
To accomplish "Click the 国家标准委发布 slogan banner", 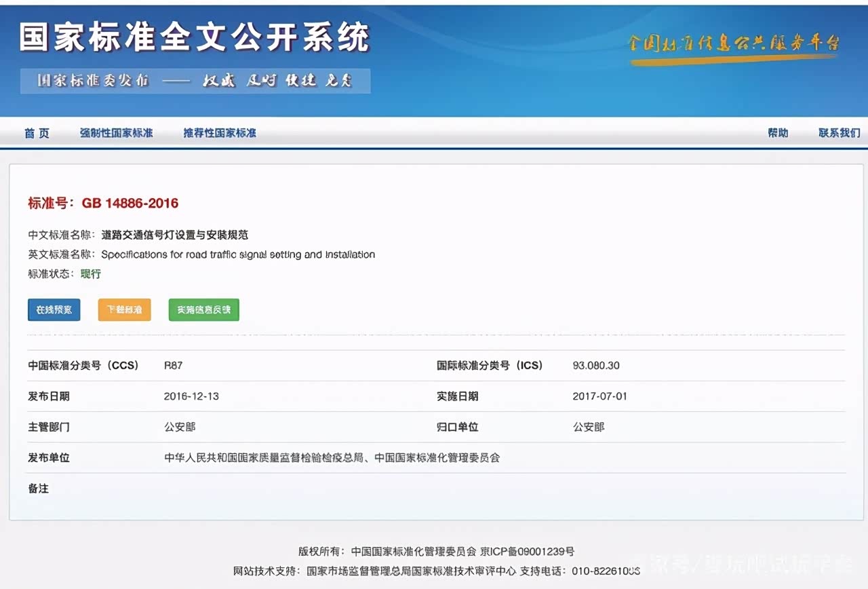I will point(195,81).
